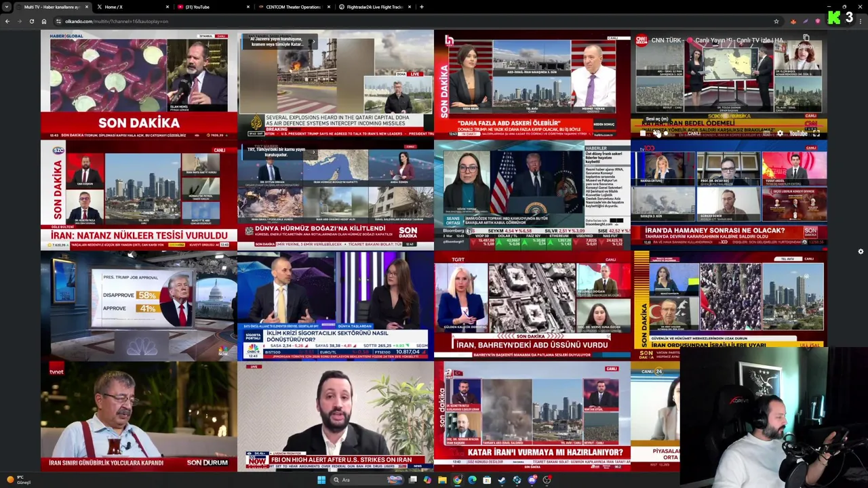This screenshot has width=868, height=488.
Task: Close the Home / X tab
Action: coord(167,7)
